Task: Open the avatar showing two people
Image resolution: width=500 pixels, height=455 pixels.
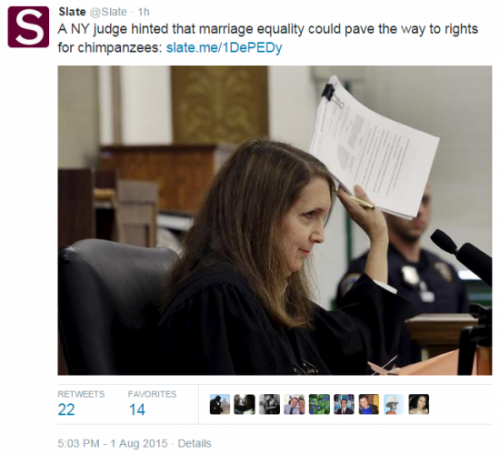Action: (x=294, y=404)
